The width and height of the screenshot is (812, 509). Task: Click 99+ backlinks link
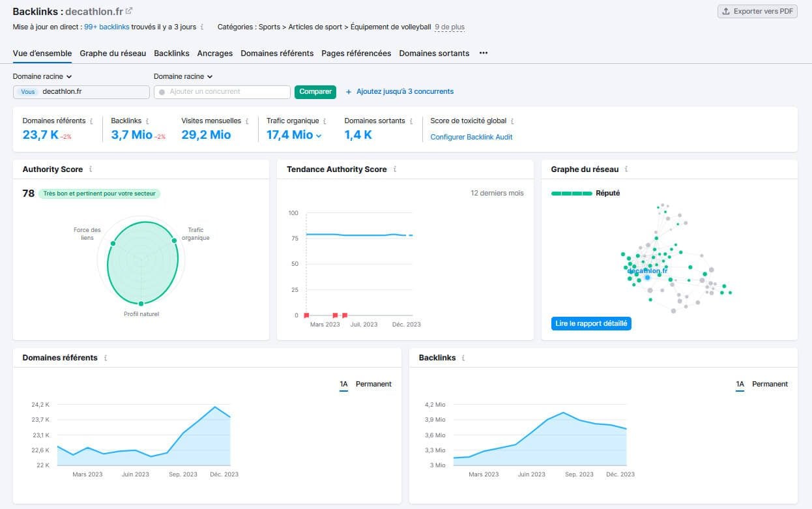click(x=108, y=27)
